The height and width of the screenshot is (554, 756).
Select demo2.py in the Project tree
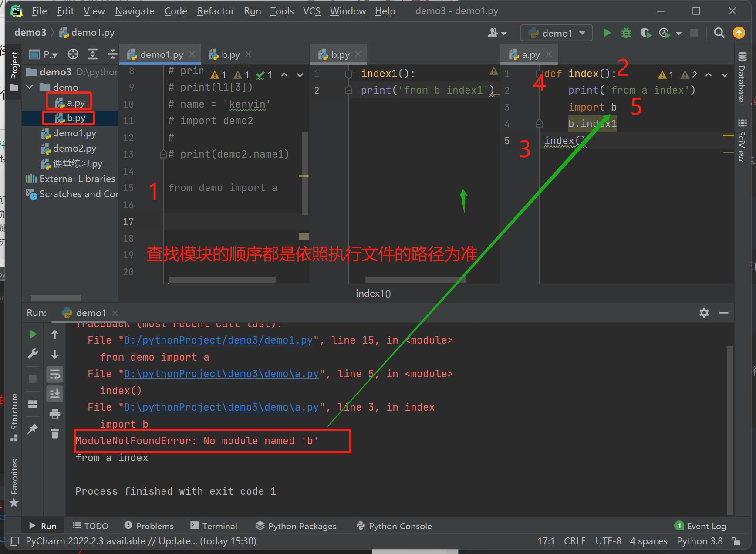(x=69, y=149)
